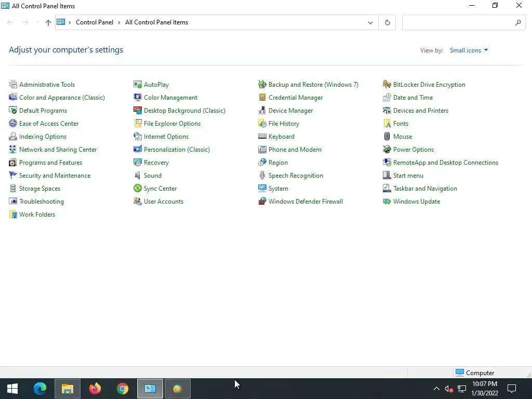This screenshot has height=399, width=532.
Task: Click the search magnifier icon
Action: tap(518, 23)
